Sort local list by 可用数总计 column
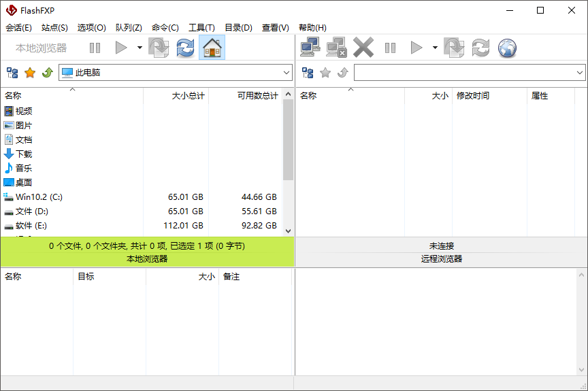This screenshot has height=391, width=588. click(246, 96)
